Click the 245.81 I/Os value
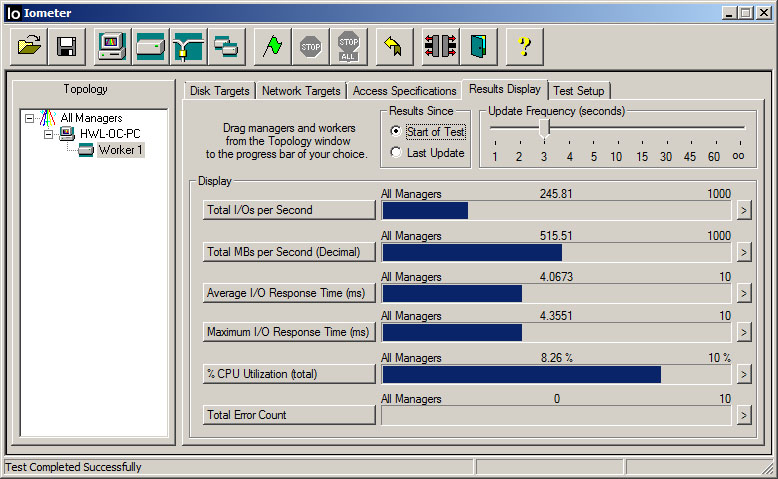Screen dimensions: 778x479 click(x=556, y=194)
